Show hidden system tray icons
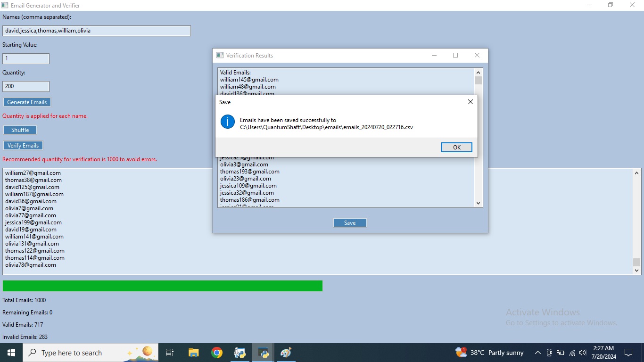This screenshot has width=644, height=362. point(537,353)
